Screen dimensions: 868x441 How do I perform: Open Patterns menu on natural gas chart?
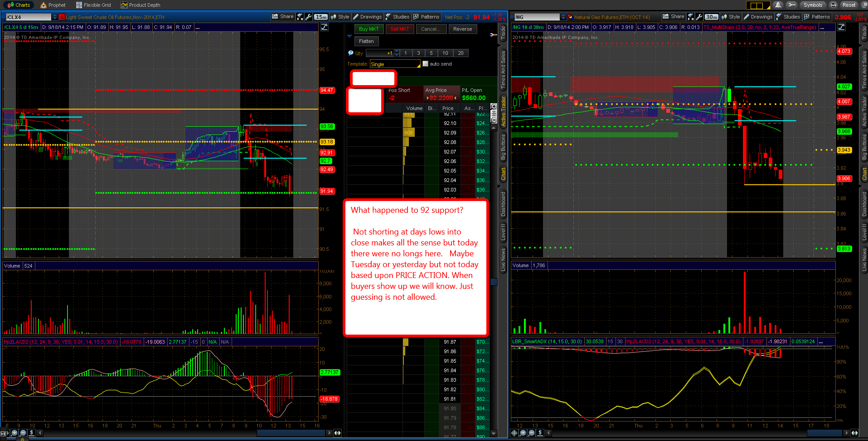pyautogui.click(x=817, y=17)
